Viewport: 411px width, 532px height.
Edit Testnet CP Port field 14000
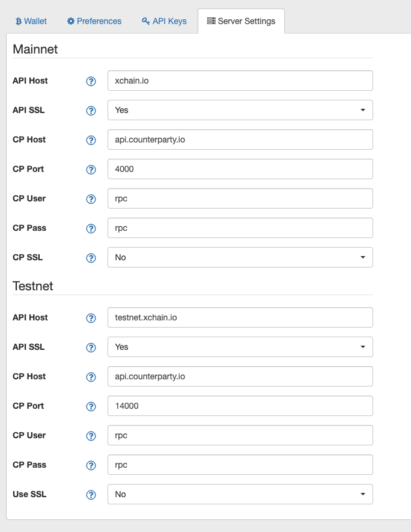(240, 406)
